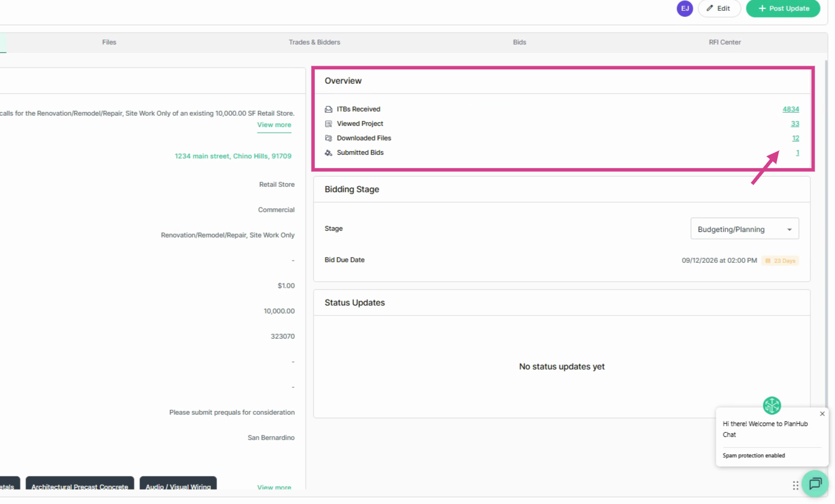Click View more under project description

(274, 125)
